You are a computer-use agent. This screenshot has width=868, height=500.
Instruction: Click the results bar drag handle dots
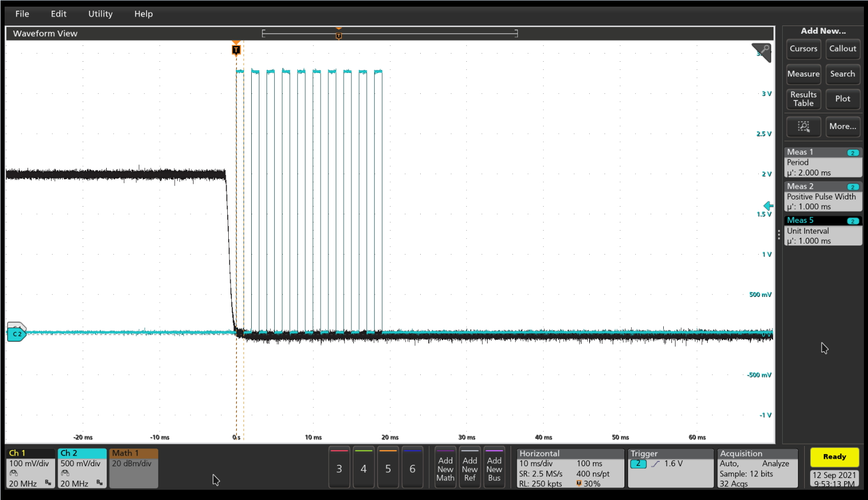tap(779, 235)
